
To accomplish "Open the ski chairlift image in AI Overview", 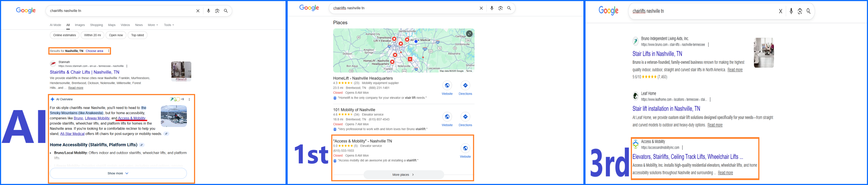I will [x=174, y=116].
